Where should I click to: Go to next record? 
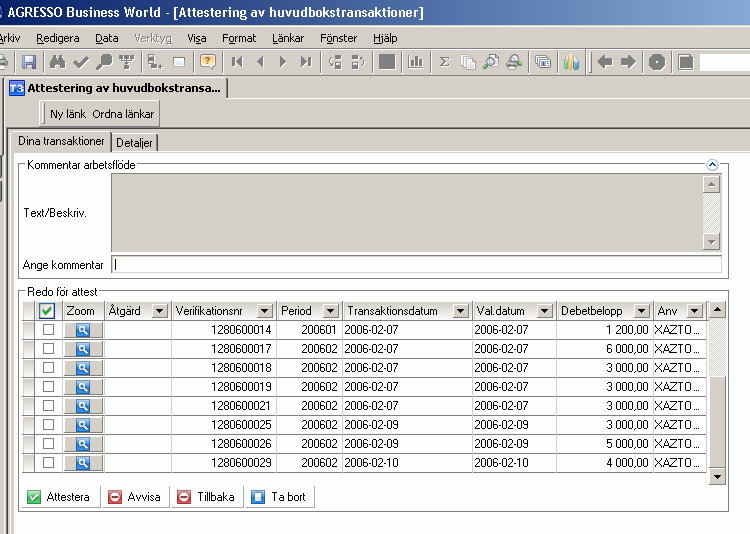pos(283,62)
